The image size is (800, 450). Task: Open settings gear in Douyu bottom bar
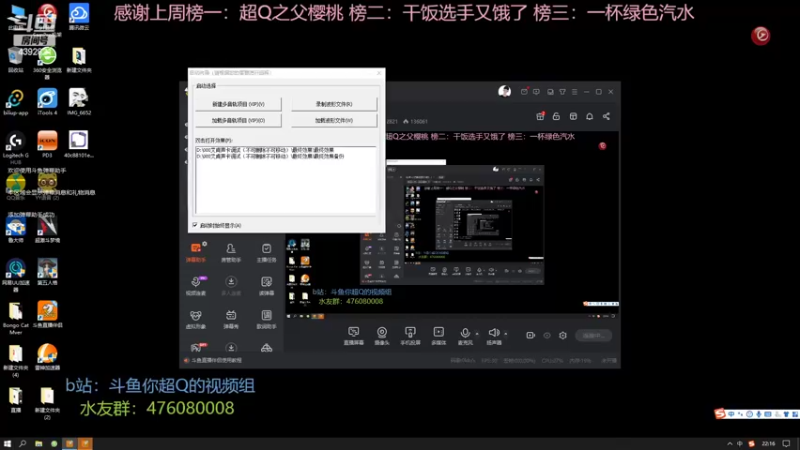coord(563,335)
